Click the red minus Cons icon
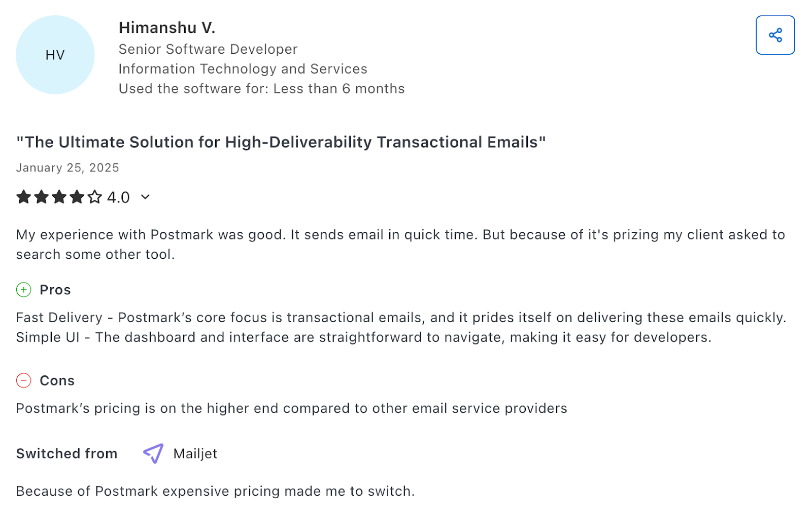This screenshot has width=812, height=519. pos(24,380)
